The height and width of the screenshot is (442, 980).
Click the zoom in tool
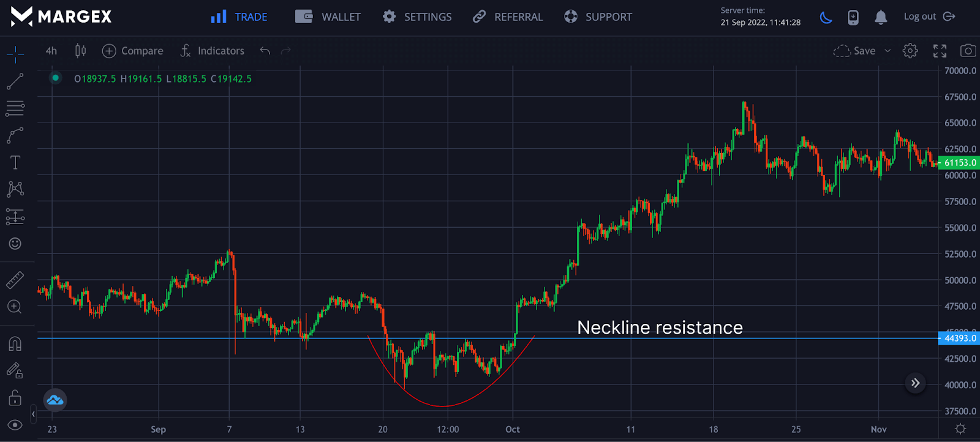point(15,307)
